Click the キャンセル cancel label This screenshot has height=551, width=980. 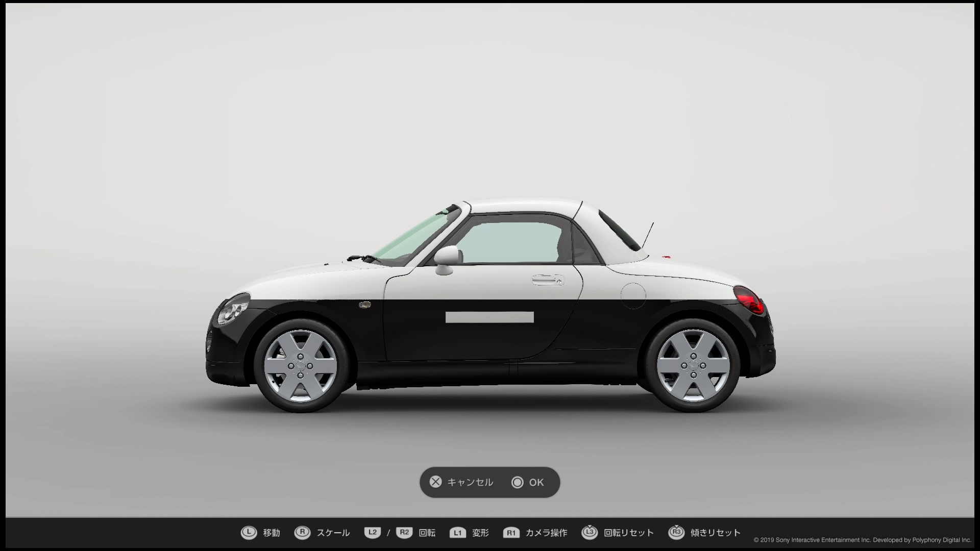pos(470,482)
